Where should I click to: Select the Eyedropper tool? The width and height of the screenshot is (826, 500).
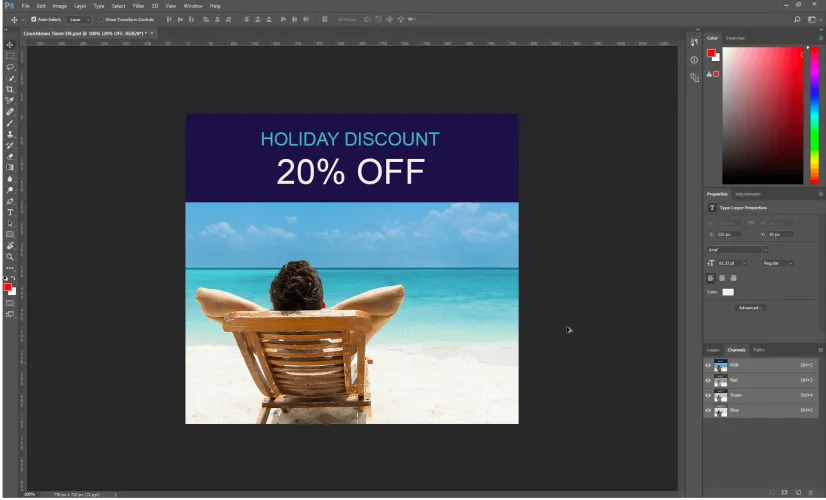pos(9,101)
